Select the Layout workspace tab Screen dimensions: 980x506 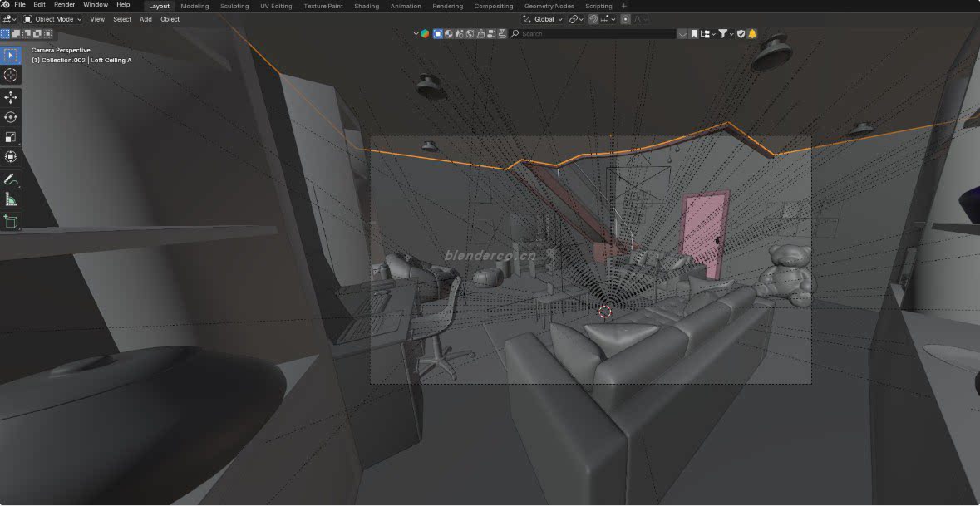[x=159, y=7]
